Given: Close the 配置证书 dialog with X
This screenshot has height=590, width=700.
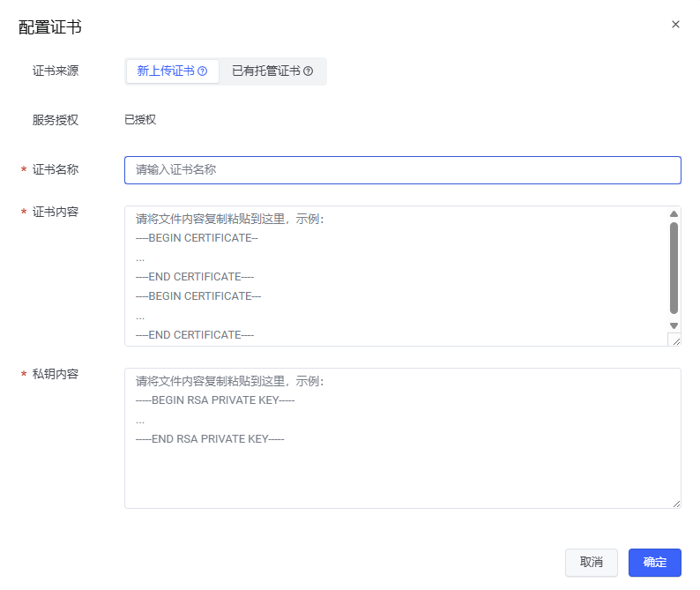Looking at the screenshot, I should pos(675,25).
